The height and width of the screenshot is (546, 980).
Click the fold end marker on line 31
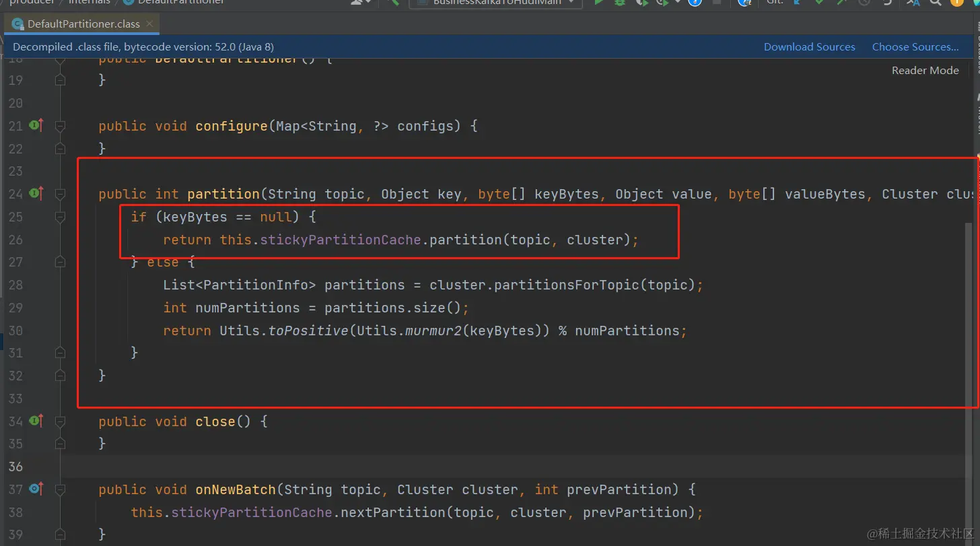[60, 353]
